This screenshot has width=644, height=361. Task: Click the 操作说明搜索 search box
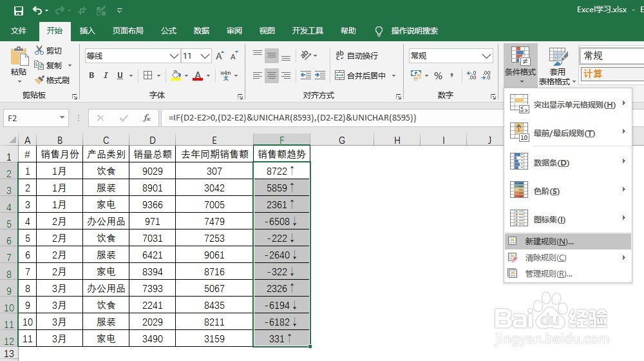tap(414, 31)
